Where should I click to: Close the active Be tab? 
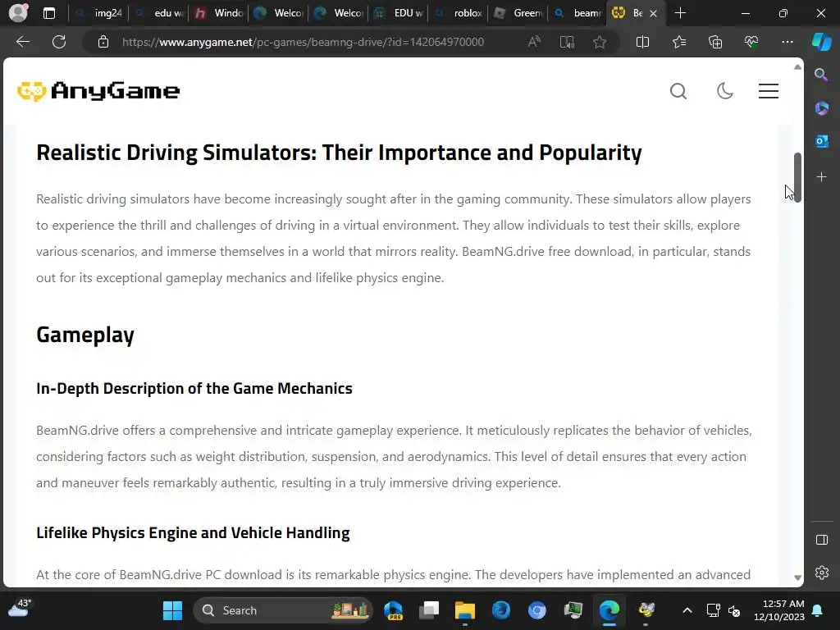point(653,13)
